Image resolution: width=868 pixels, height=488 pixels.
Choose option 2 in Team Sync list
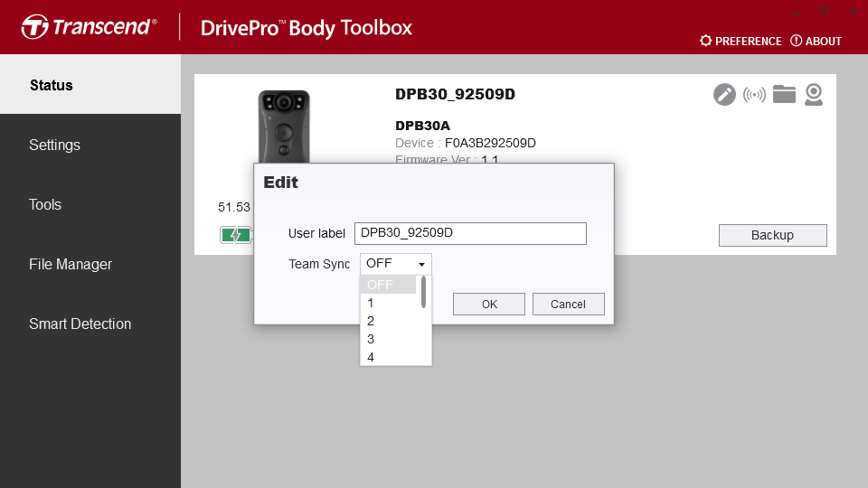click(388, 321)
